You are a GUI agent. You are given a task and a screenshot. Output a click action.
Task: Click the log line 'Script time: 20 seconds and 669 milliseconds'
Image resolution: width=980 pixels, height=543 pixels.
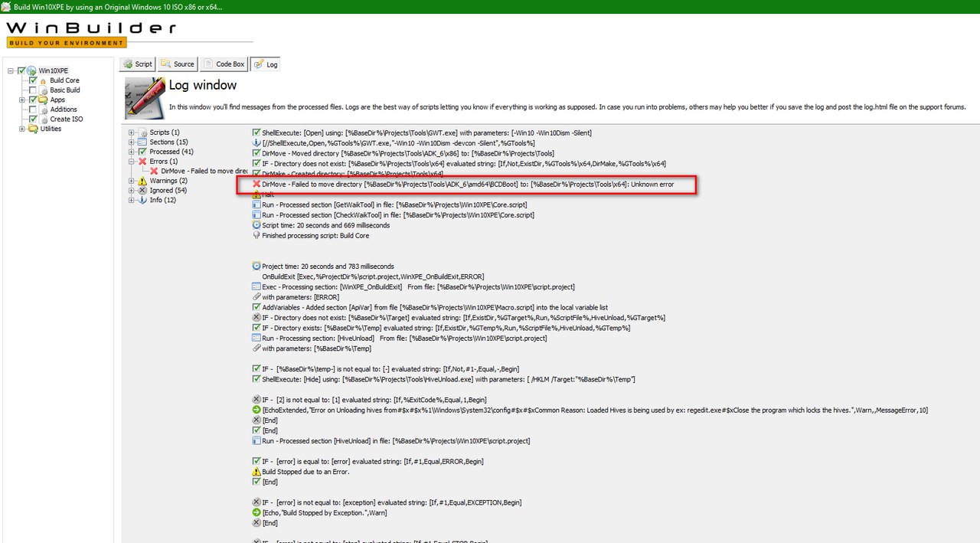[326, 225]
